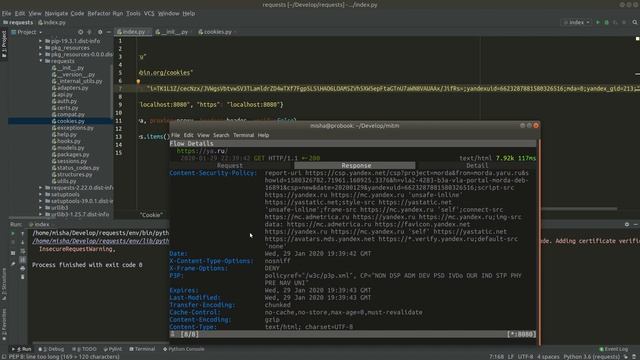Open the Search menu in mitm terminal window
This screenshot has width=640, height=360.
(x=221, y=135)
